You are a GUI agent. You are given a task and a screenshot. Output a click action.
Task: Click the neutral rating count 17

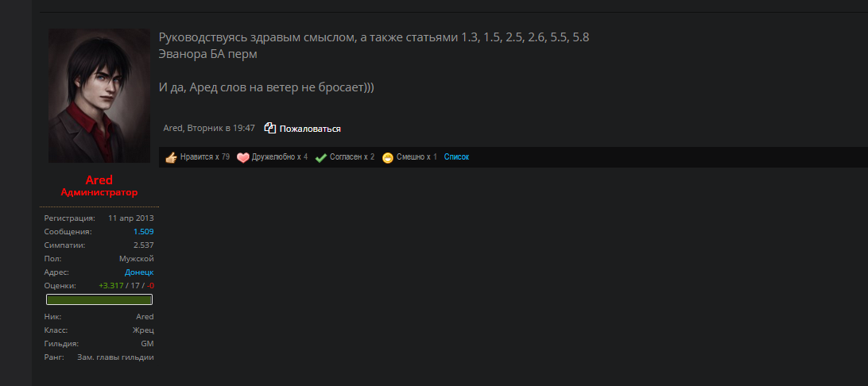pos(135,285)
